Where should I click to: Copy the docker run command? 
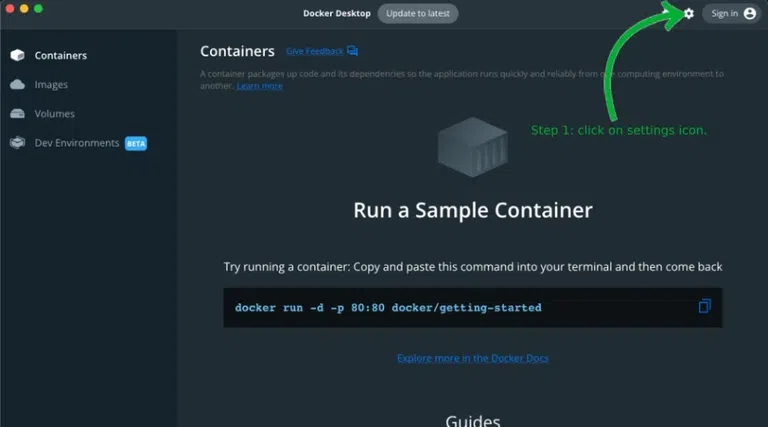tap(704, 306)
